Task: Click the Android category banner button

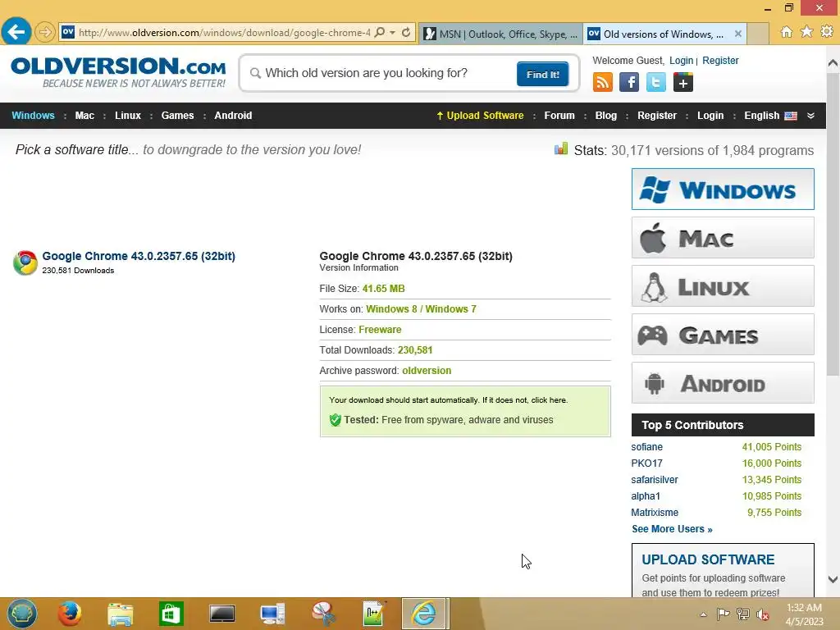Action: coord(723,383)
